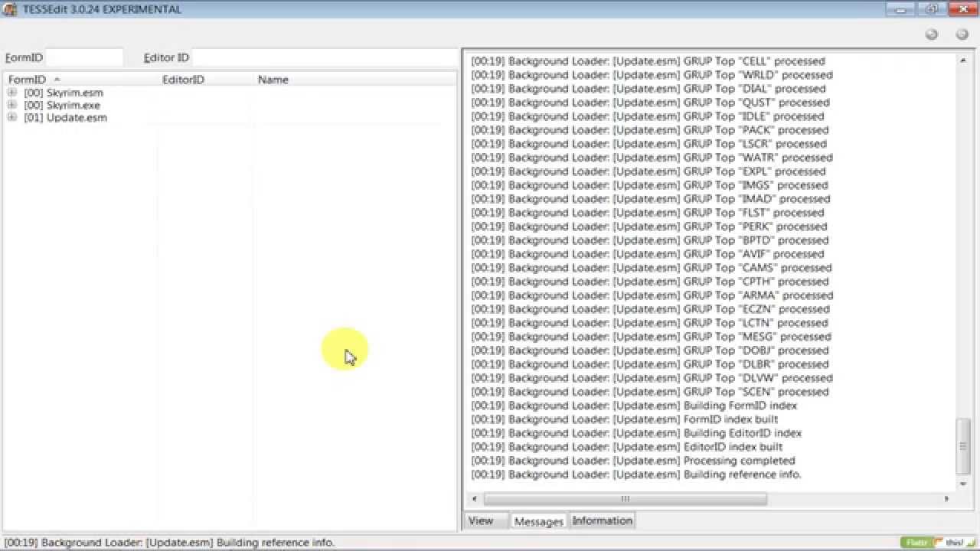Expand the [00] Skyrim.esm node
Viewport: 980px width, 551px height.
(x=12, y=93)
